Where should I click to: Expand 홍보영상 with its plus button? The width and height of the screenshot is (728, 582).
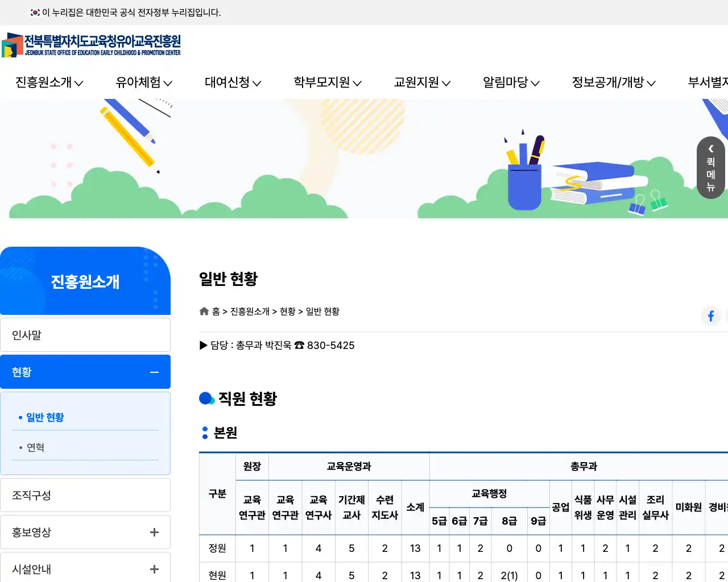point(154,532)
